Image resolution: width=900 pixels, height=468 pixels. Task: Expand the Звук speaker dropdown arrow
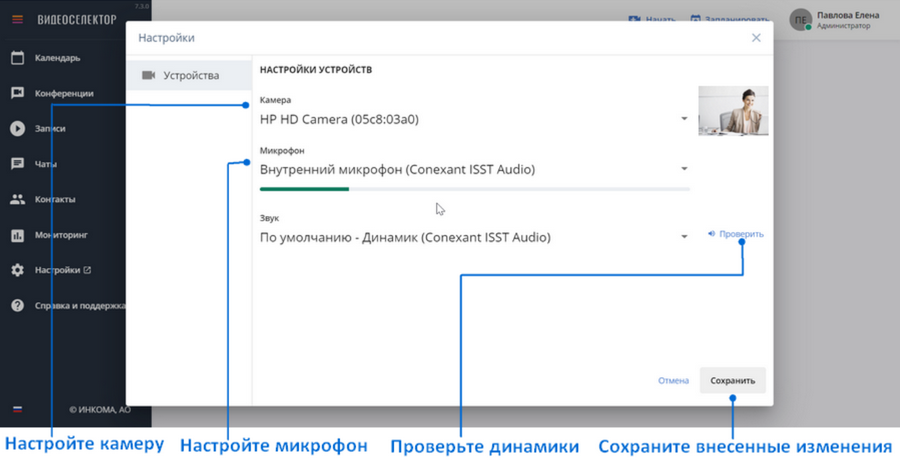[684, 237]
